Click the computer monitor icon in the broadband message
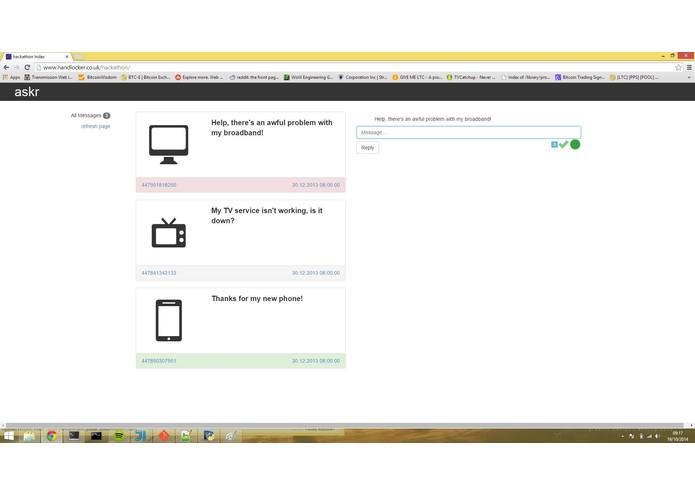This screenshot has width=695, height=494. (168, 144)
